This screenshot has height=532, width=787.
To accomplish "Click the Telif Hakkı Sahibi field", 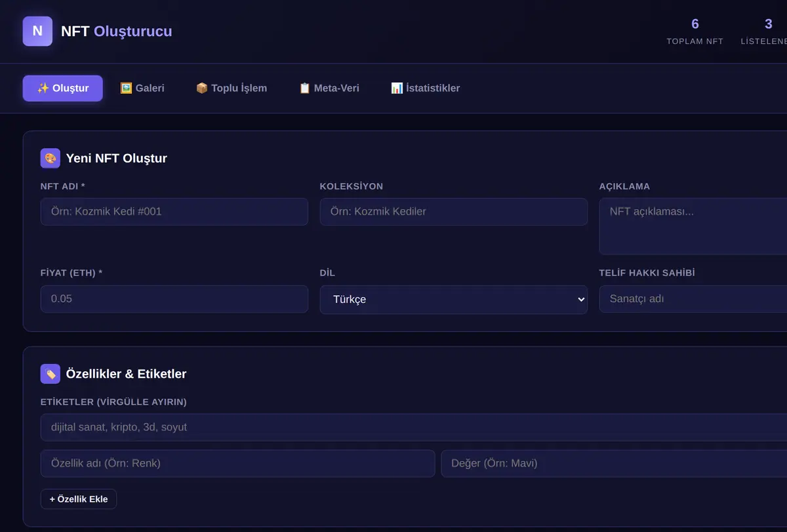I will pyautogui.click(x=693, y=299).
